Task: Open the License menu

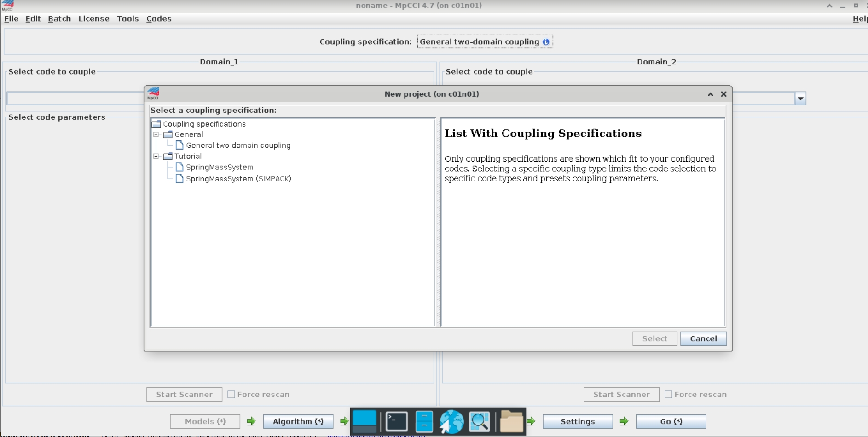Action: (94, 19)
